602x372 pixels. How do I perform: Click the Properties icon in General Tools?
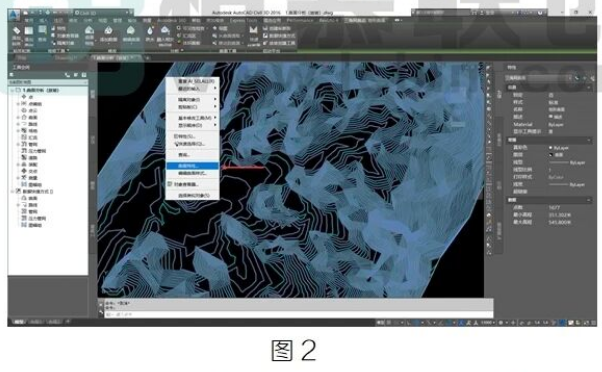coord(54,28)
